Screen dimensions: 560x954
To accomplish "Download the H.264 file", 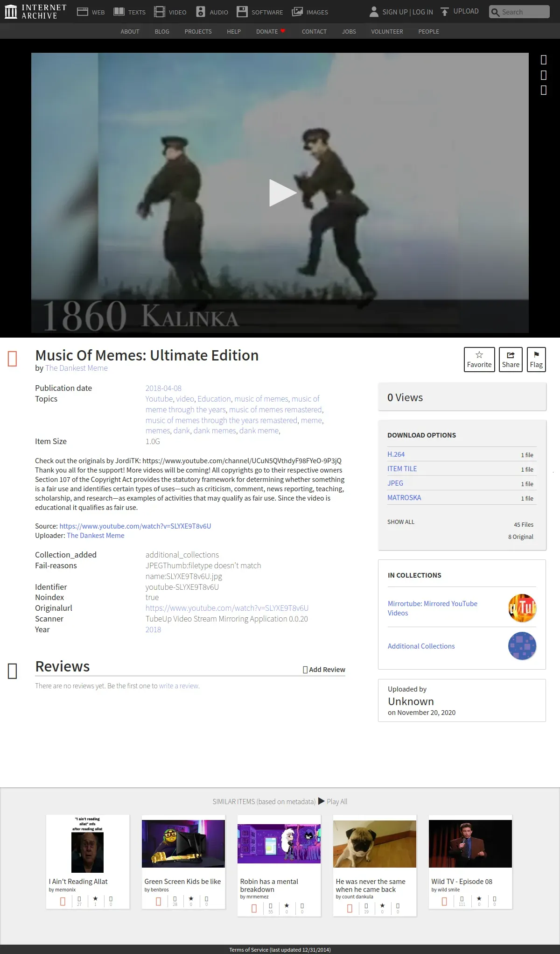I will click(x=396, y=454).
